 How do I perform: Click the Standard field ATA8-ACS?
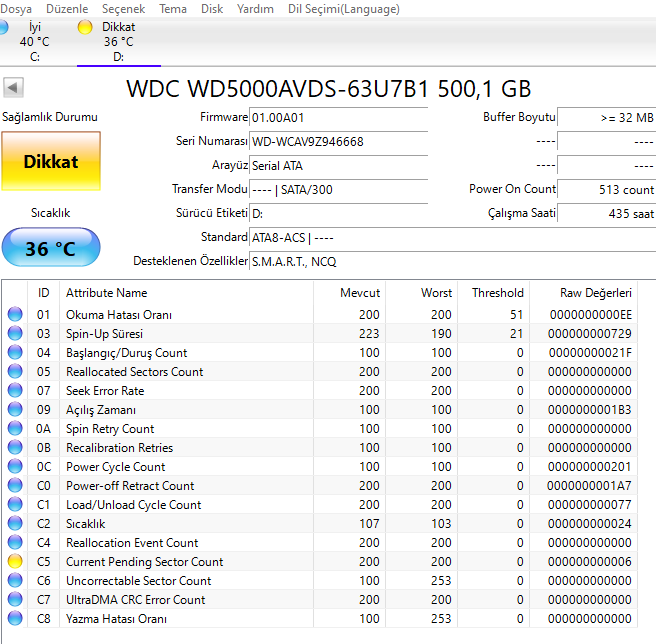tap(453, 238)
